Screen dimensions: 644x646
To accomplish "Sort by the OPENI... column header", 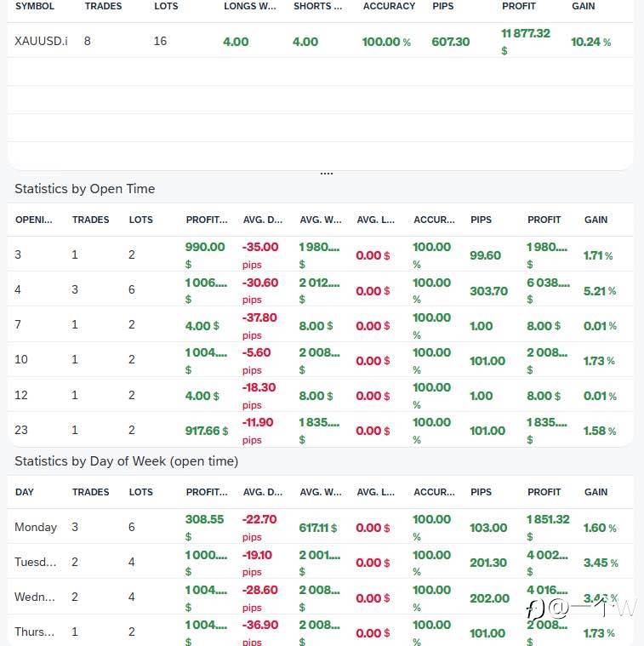I will click(x=34, y=220).
